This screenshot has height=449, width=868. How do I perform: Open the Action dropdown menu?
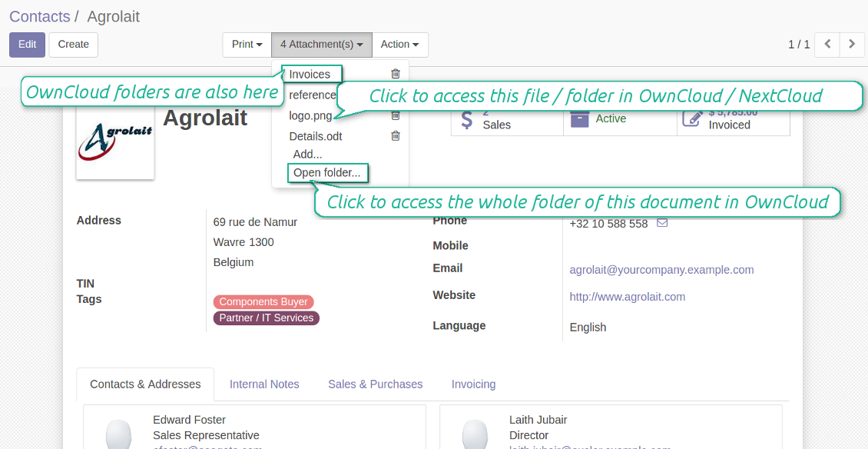(x=399, y=45)
